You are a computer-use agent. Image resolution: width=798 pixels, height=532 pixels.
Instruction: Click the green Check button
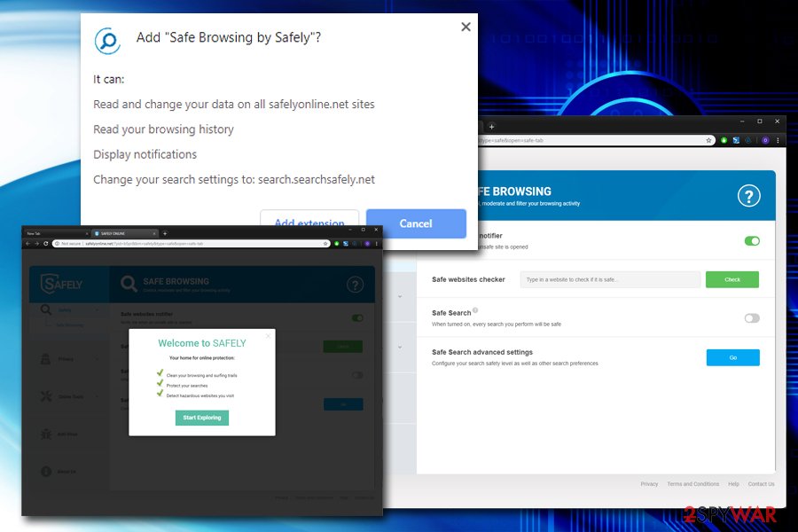tap(732, 279)
